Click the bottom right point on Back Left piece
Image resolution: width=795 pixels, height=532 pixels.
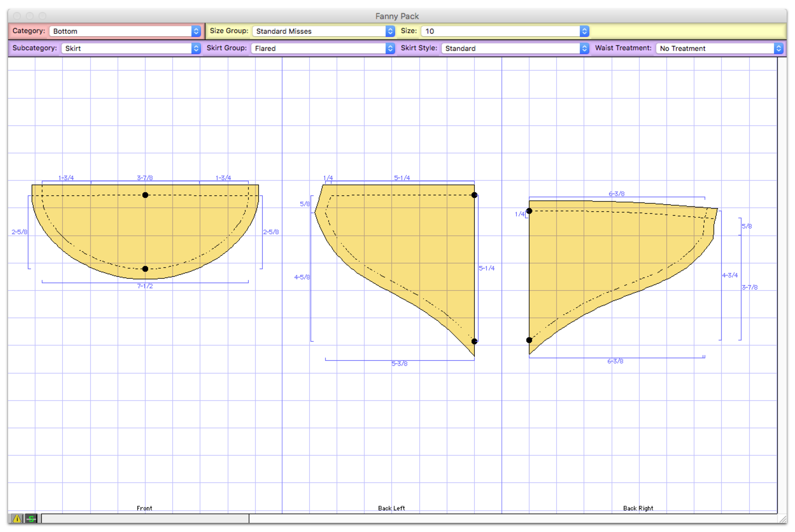click(x=474, y=341)
